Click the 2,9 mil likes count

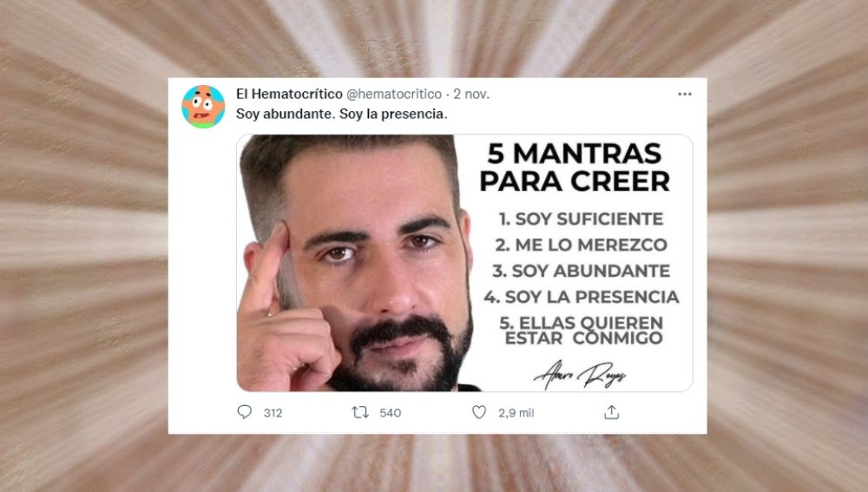[x=516, y=413]
